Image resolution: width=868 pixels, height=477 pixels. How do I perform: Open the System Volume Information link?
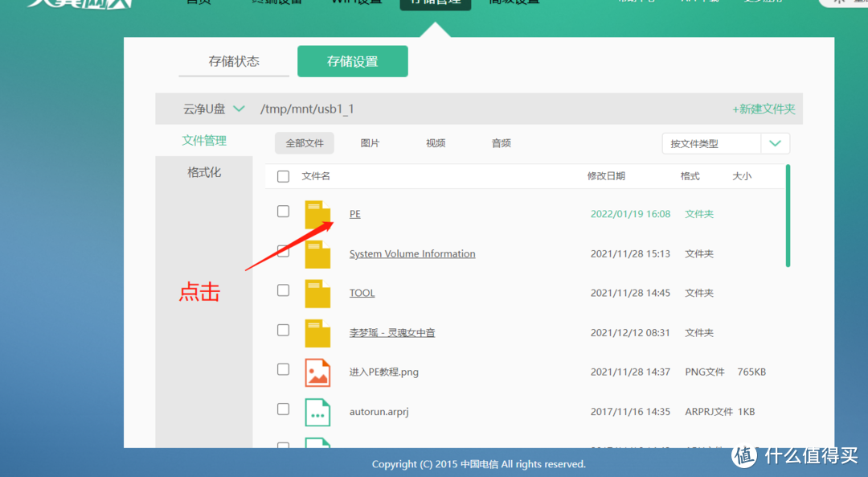(411, 253)
